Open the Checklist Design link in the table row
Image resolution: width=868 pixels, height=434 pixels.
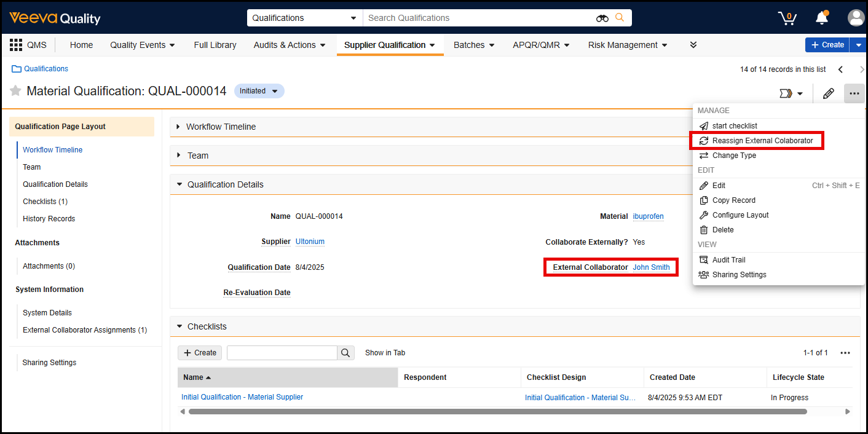click(580, 398)
